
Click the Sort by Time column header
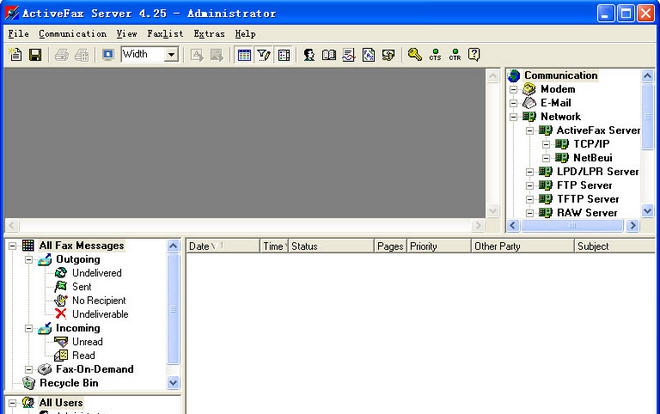coord(274,246)
